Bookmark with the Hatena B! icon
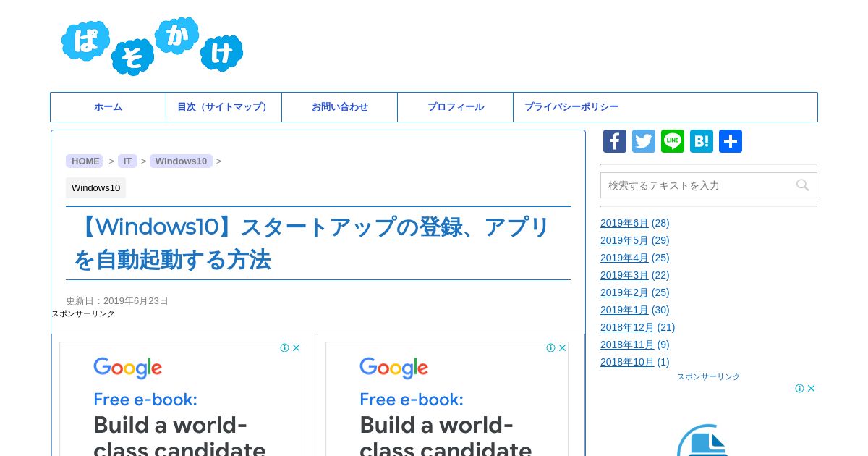Screen dimensions: 868x456 [x=702, y=141]
